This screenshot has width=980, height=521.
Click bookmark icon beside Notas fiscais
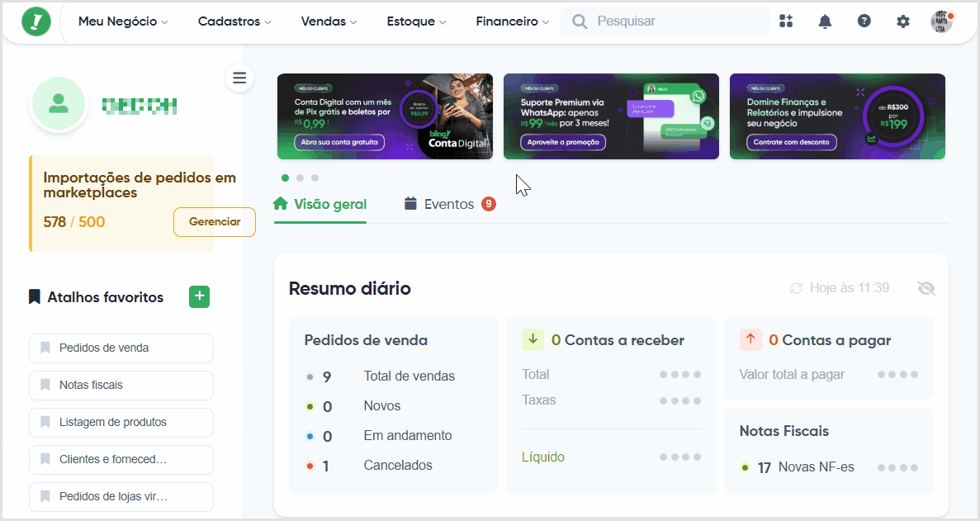45,385
